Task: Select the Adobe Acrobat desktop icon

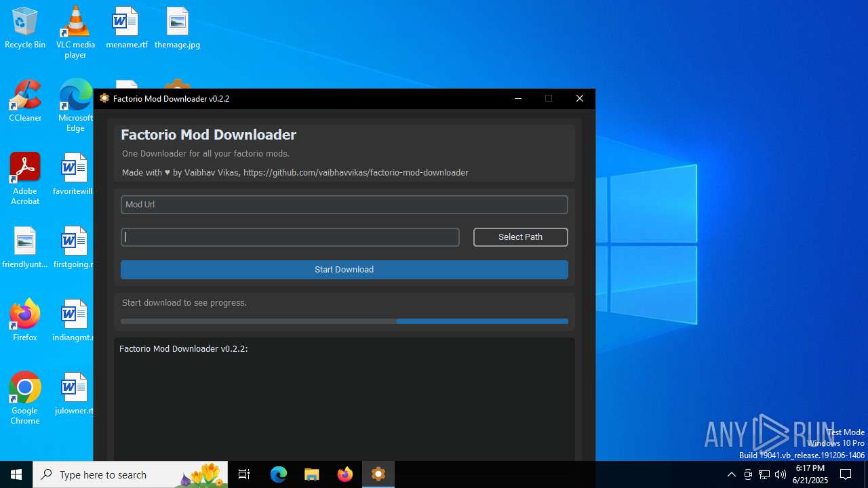Action: pyautogui.click(x=25, y=179)
